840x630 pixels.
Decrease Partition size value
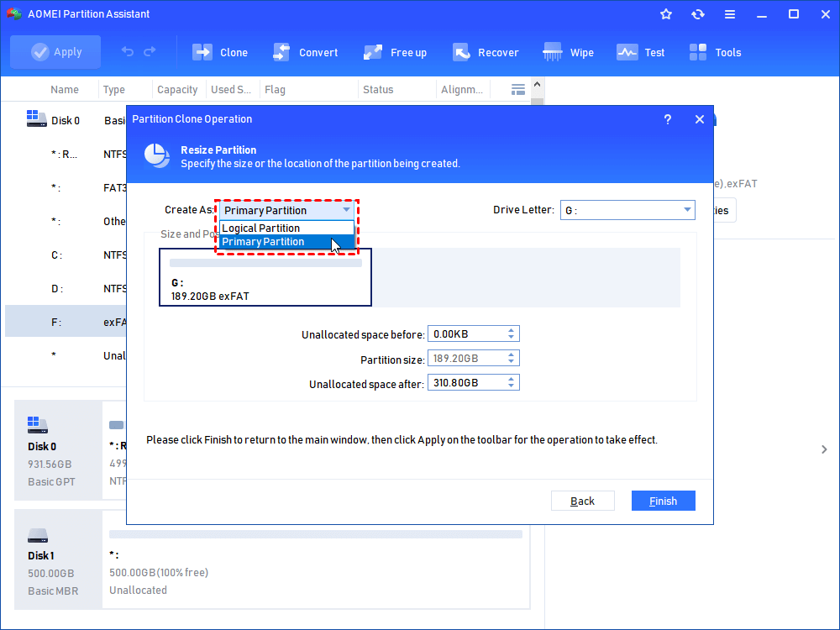coord(511,362)
